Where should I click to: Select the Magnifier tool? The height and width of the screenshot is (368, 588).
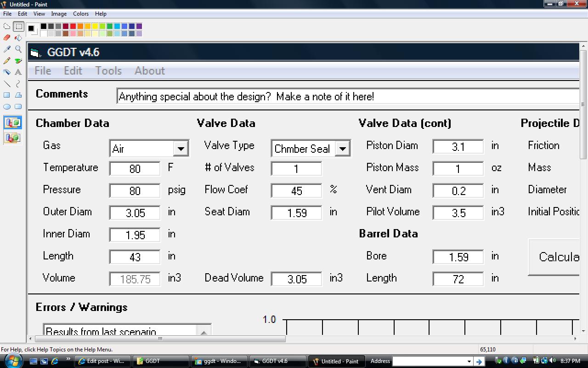[x=18, y=49]
